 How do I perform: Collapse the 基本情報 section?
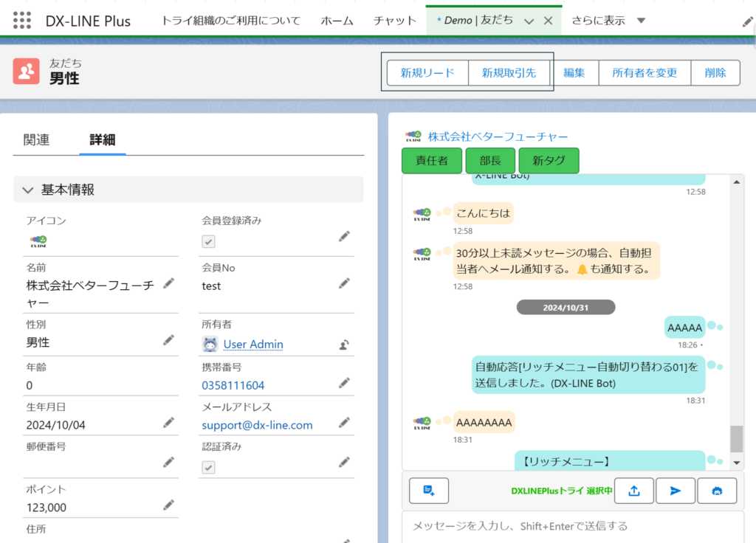[x=28, y=190]
